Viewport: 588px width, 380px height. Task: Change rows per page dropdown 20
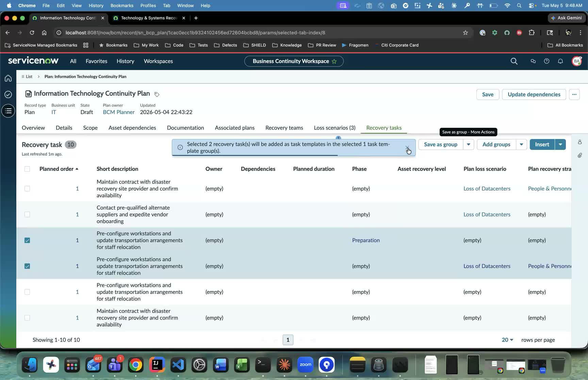click(x=507, y=340)
